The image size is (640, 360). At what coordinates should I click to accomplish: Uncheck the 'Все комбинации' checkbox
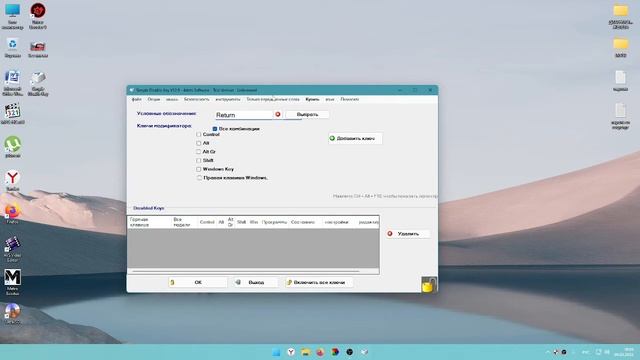[x=215, y=129]
